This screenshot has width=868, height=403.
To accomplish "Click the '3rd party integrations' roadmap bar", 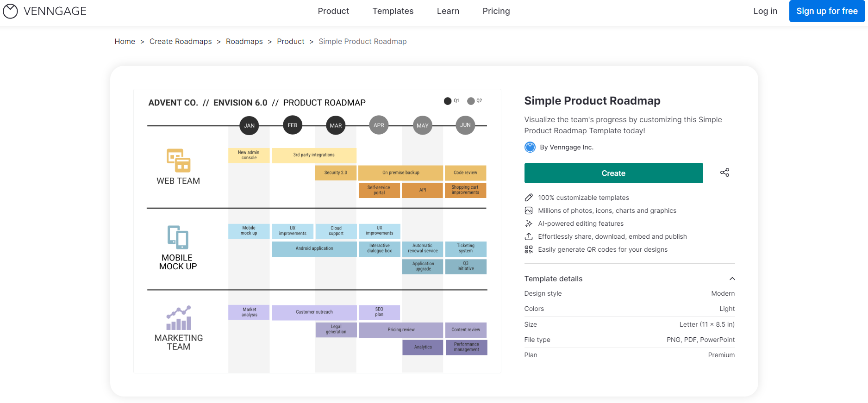I will [314, 155].
